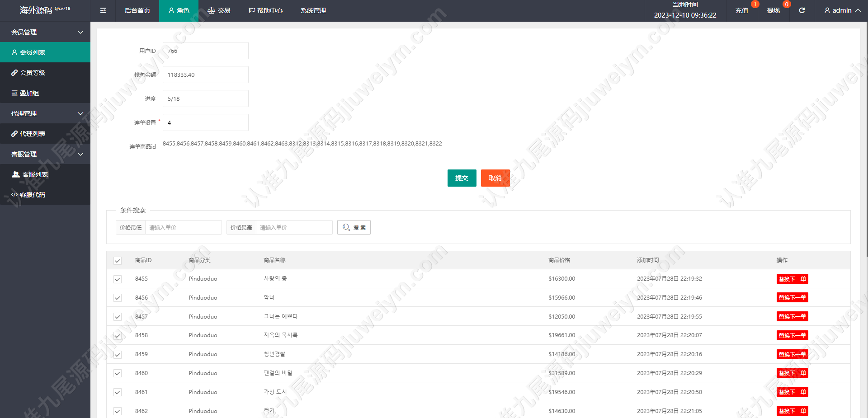
Task: Click the 连单设置 input field
Action: pos(206,122)
